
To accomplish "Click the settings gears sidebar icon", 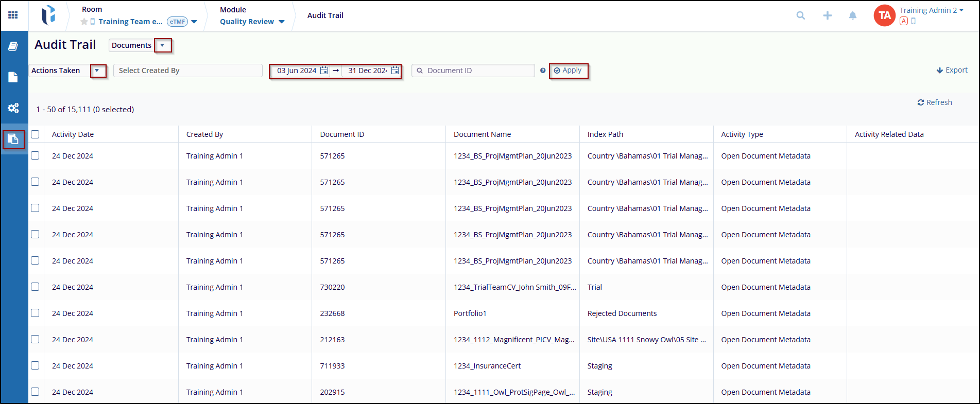I will pyautogui.click(x=13, y=108).
